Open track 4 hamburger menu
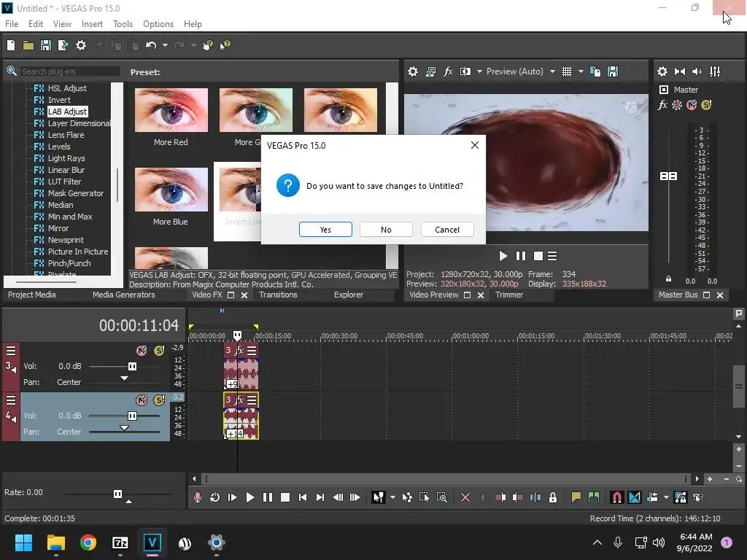The width and height of the screenshot is (747, 560). tap(10, 400)
